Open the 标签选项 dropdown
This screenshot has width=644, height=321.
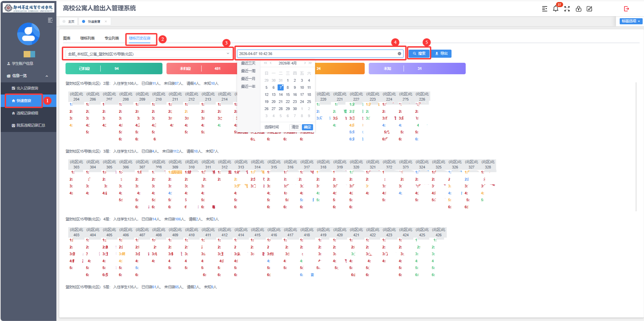[631, 21]
